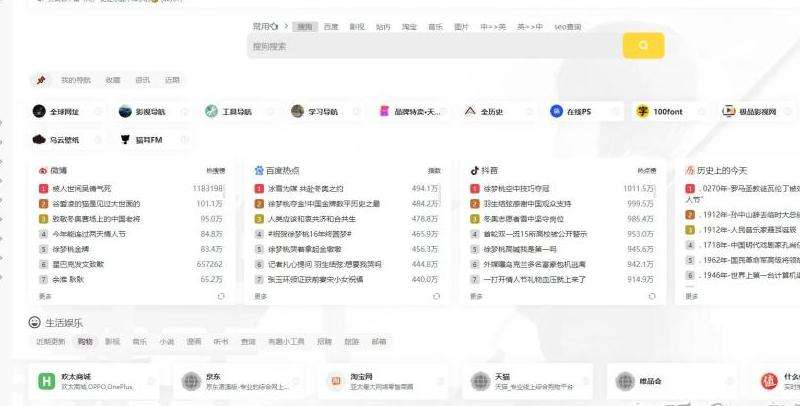800x406 pixels.
Task: Click the 历史上的今天 panel icon
Action: tap(690, 170)
